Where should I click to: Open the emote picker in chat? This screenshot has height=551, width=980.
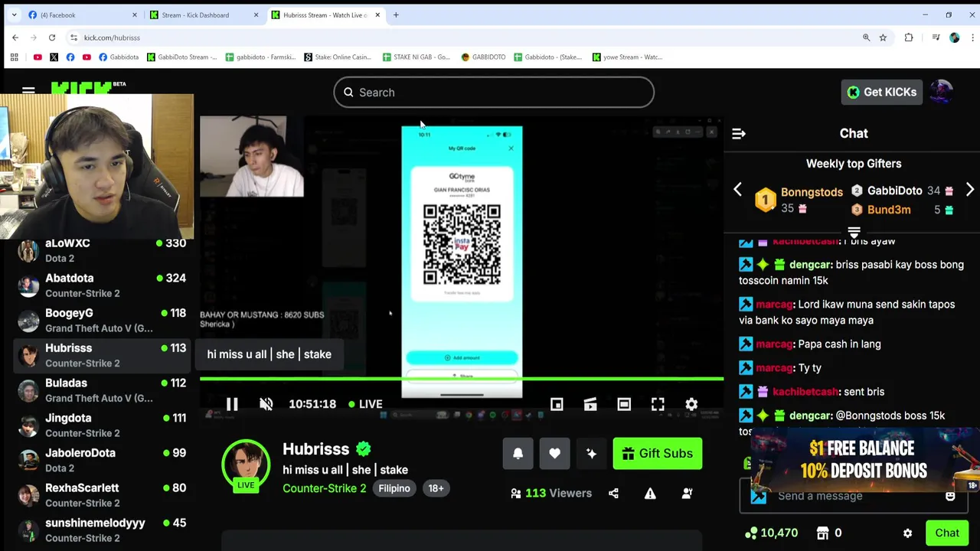(950, 496)
